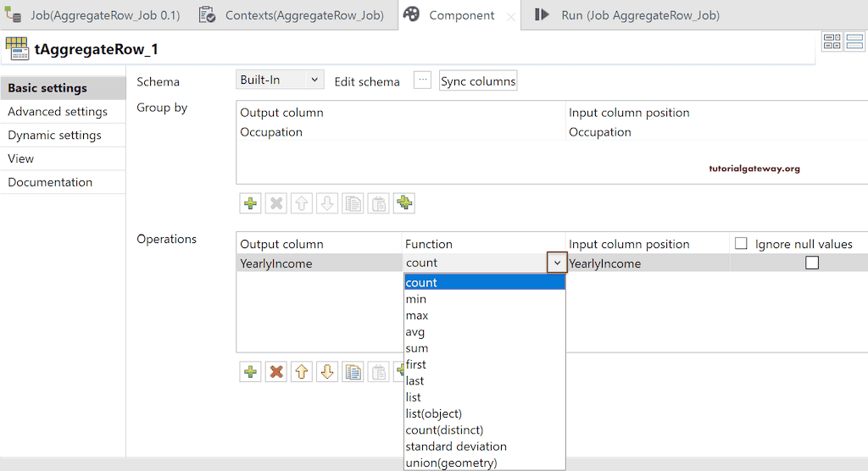Move Operations row down
868x471 pixels.
pyautogui.click(x=327, y=371)
